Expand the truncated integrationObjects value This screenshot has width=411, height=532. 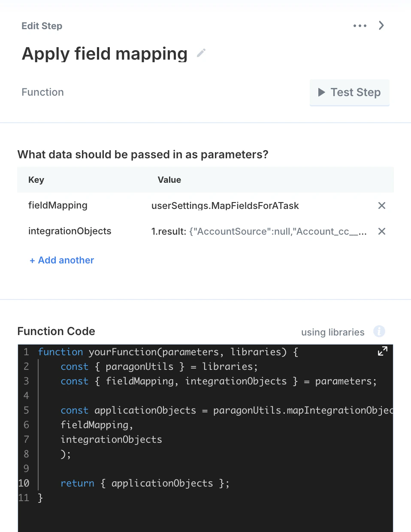[259, 231]
